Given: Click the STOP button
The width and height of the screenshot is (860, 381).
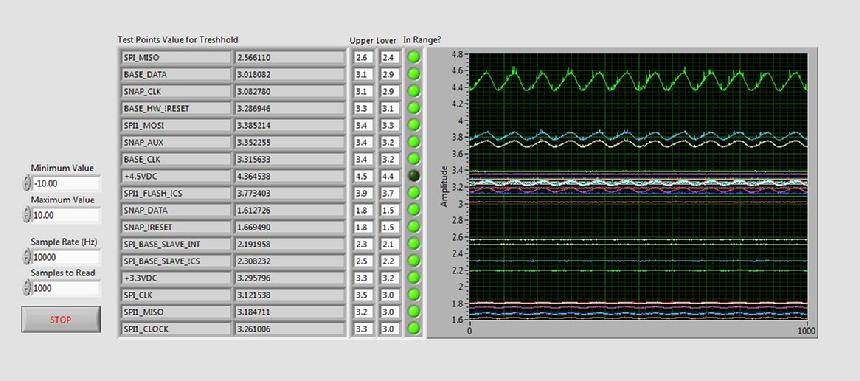Looking at the screenshot, I should coord(61,319).
